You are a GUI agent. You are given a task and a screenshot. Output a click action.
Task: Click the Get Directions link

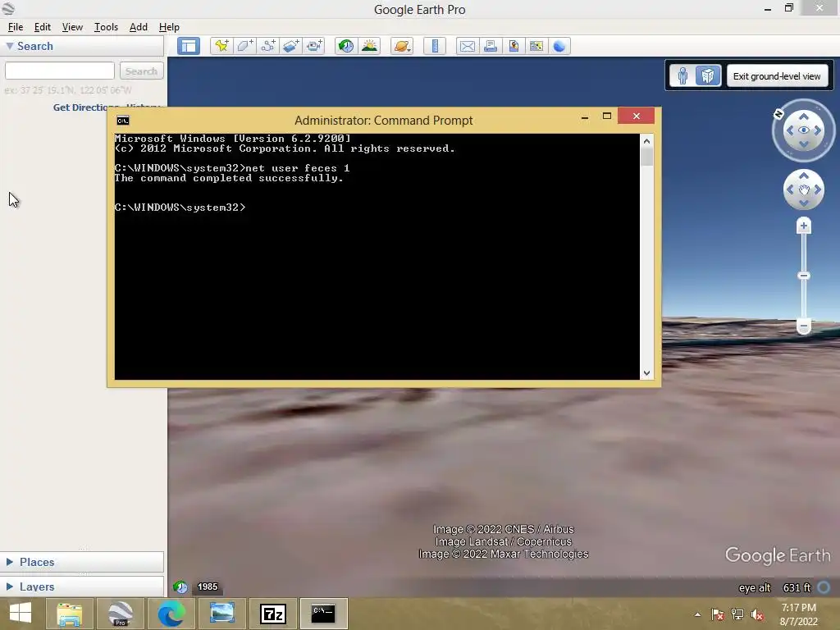point(85,107)
